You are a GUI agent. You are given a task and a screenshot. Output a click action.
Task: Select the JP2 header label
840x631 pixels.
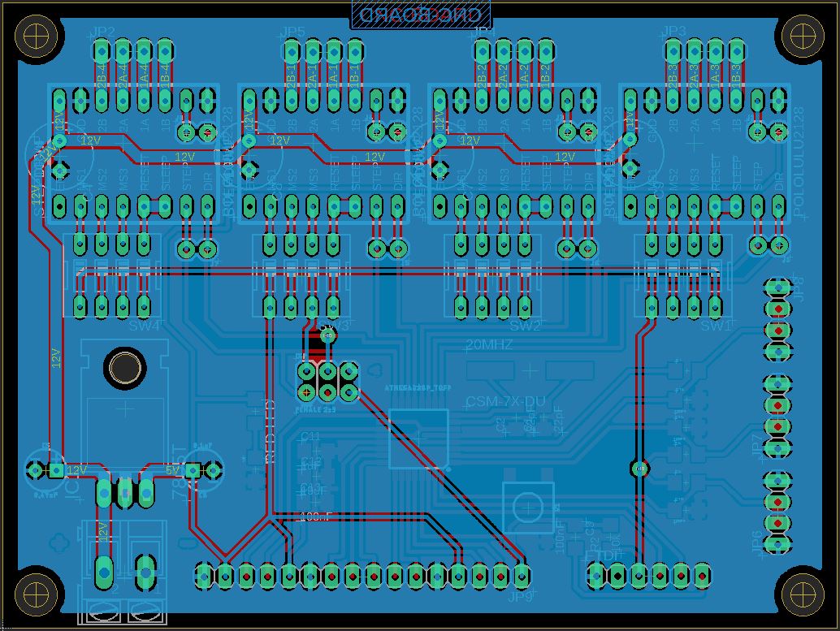pos(103,32)
